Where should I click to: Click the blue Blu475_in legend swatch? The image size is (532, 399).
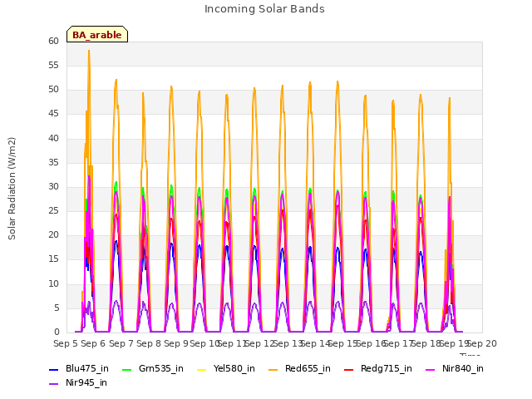(x=53, y=369)
